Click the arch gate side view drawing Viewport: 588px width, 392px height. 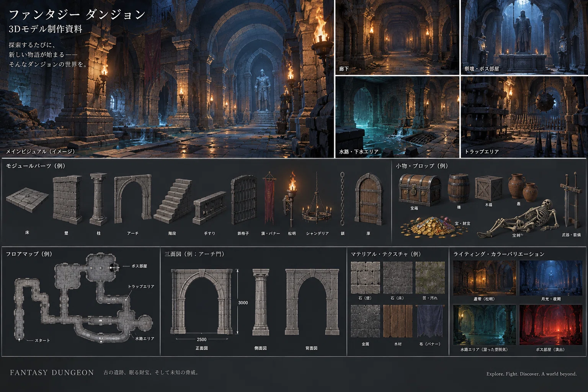(x=261, y=302)
